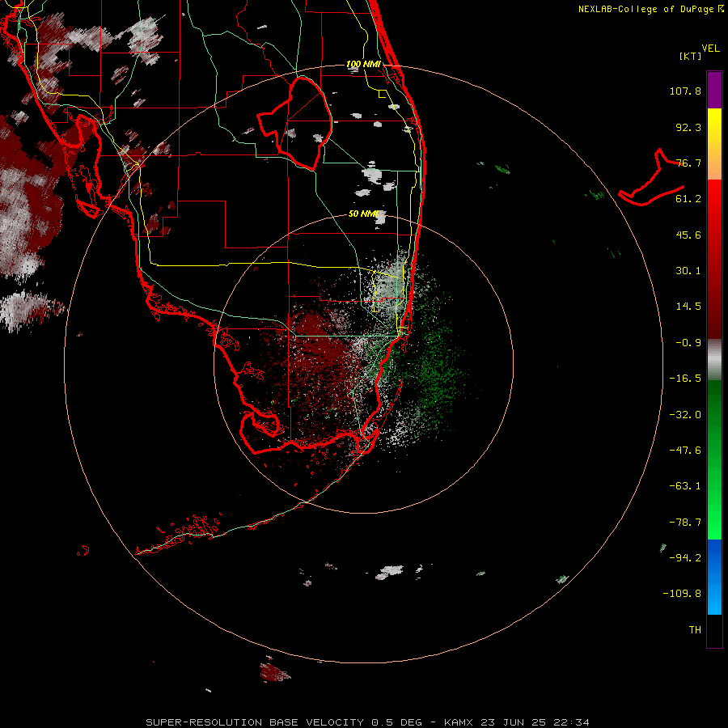Click the Lake Okeechobee outline on the map
This screenshot has width=728, height=728.
click(x=294, y=124)
